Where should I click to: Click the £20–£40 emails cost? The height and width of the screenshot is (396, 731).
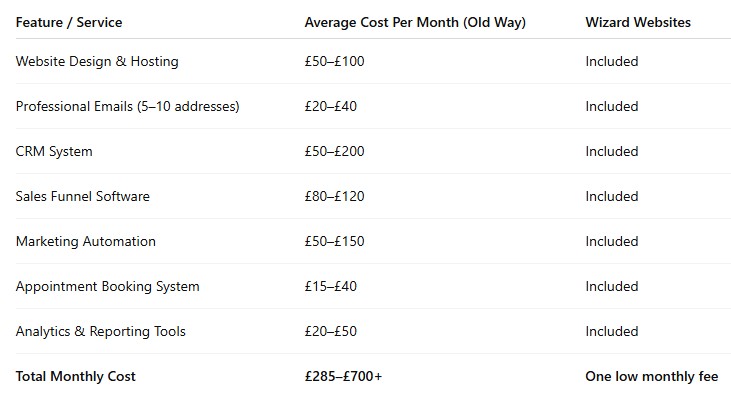coord(331,106)
